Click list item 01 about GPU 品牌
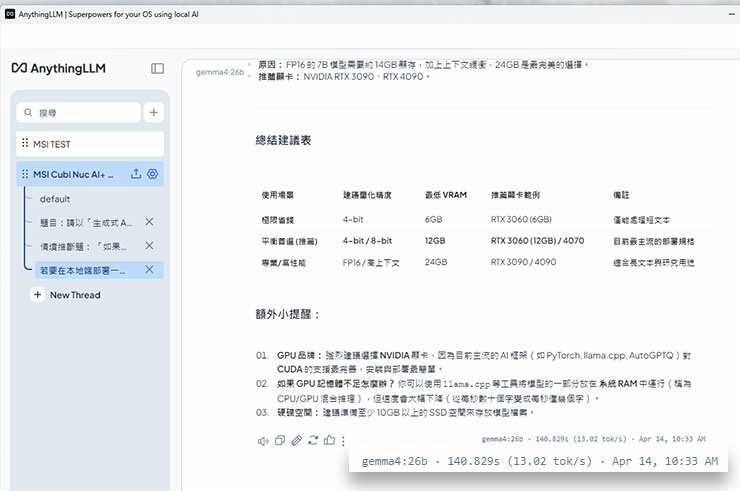Viewport: 740px width, 491px height. [473, 362]
